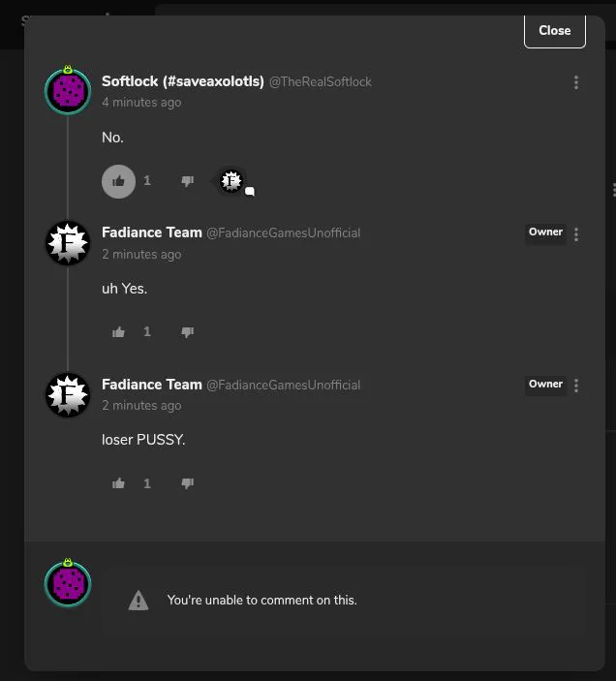Viewport: 616px width, 681px height.
Task: Visit @TheRealSoftlock profile handle
Action: click(x=321, y=81)
